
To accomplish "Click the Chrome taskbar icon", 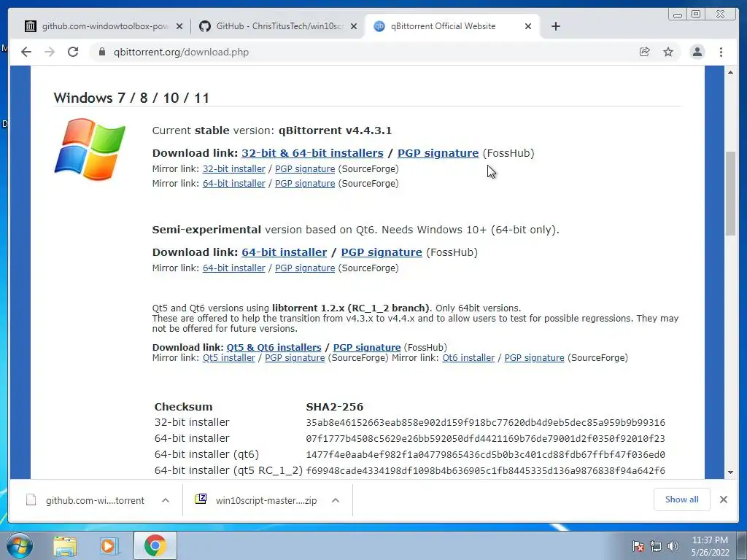I will coord(155,545).
